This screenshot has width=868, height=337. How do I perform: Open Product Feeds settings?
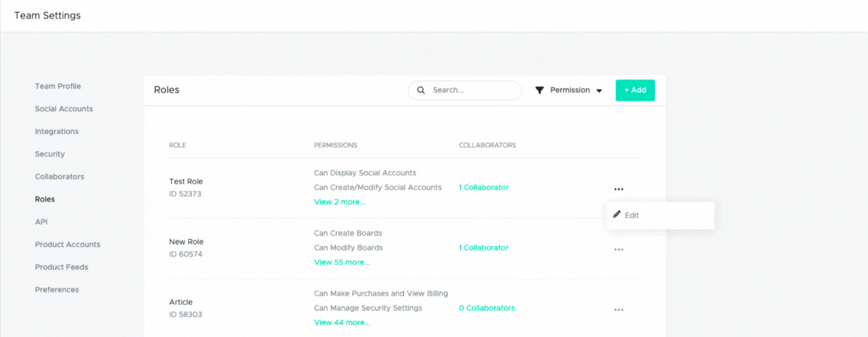(x=62, y=267)
